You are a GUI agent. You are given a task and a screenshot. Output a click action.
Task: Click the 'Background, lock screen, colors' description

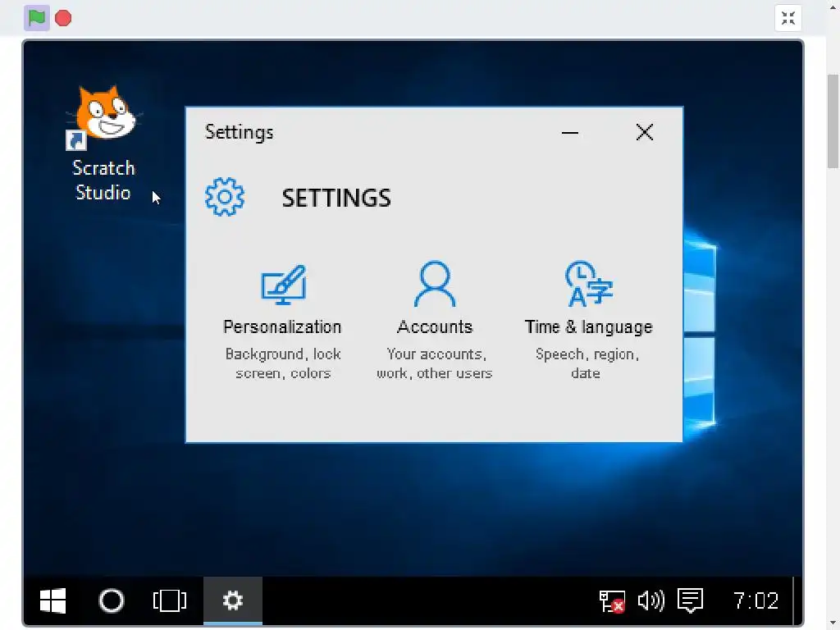pyautogui.click(x=283, y=363)
